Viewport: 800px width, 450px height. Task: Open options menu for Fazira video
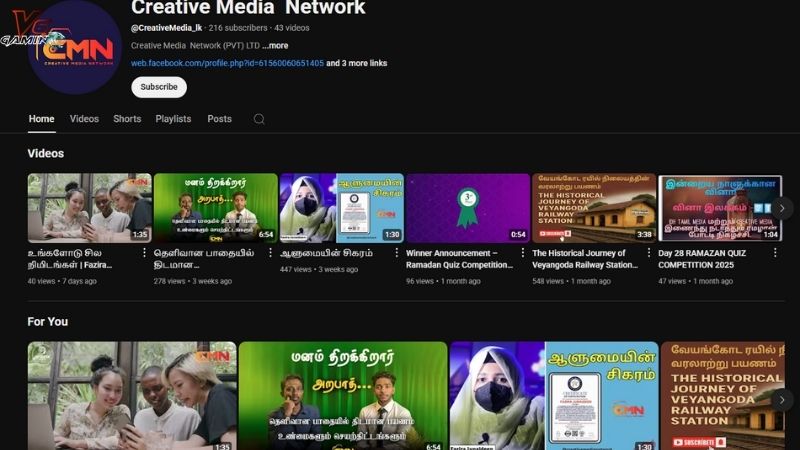pos(144,253)
